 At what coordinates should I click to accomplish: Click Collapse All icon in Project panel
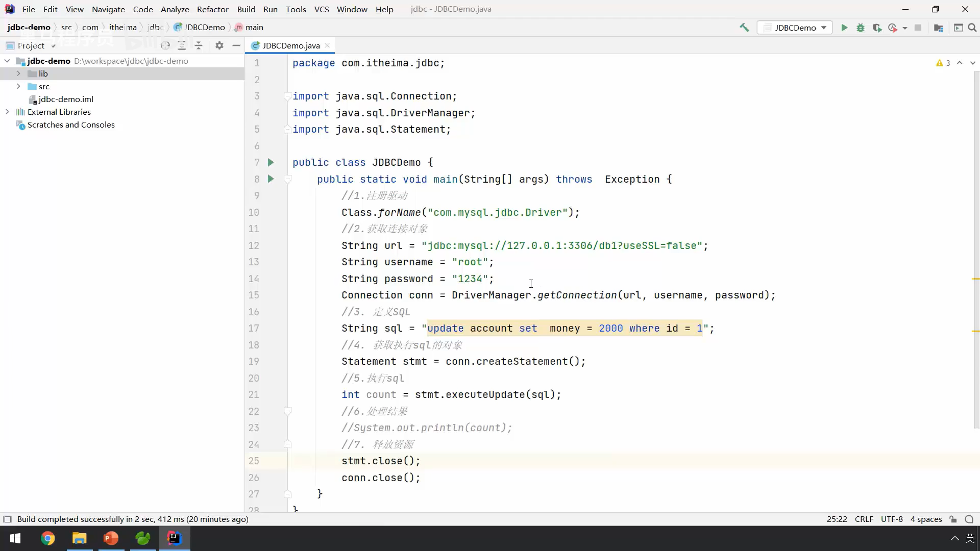199,45
